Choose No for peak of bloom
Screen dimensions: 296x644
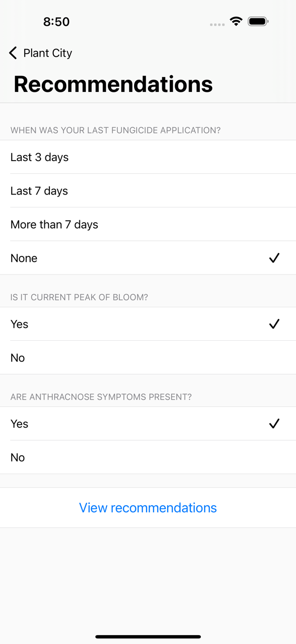point(148,358)
